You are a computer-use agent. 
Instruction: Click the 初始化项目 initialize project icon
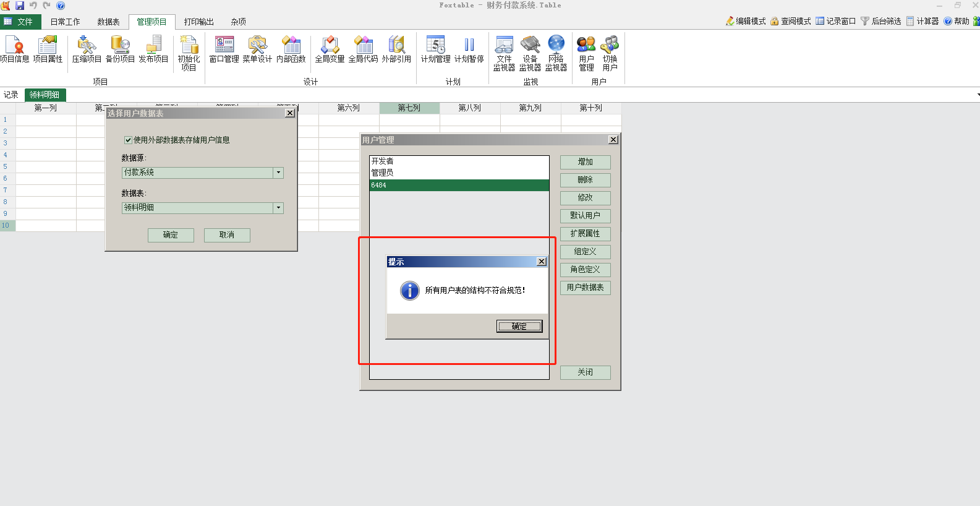pyautogui.click(x=189, y=53)
